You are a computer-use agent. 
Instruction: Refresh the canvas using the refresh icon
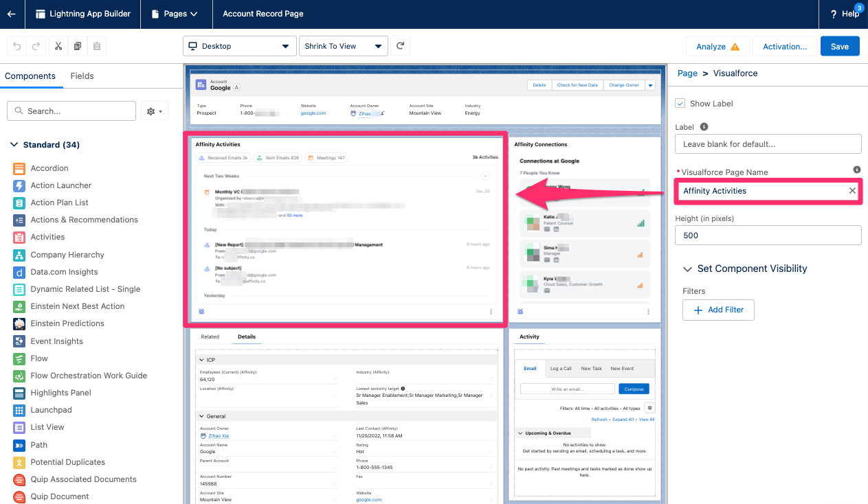(401, 46)
